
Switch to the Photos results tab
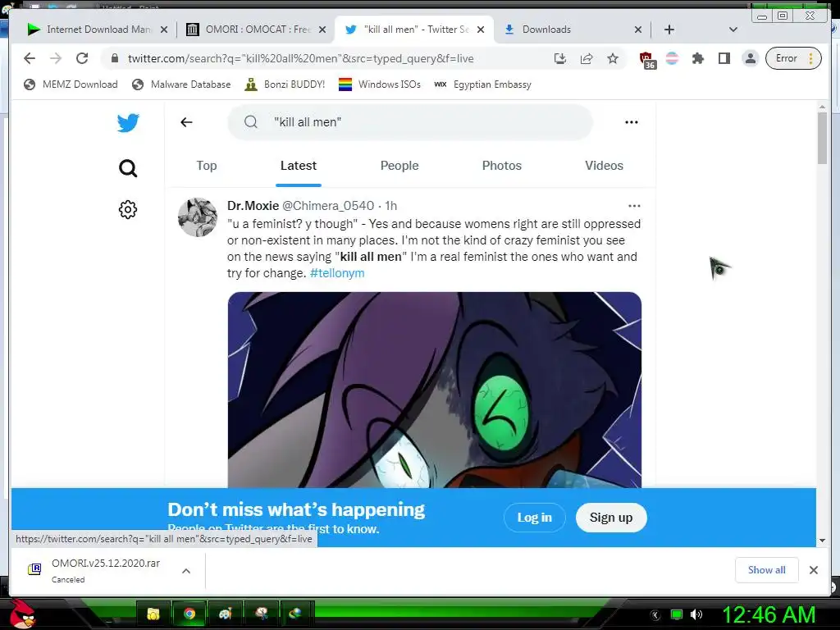pos(502,166)
